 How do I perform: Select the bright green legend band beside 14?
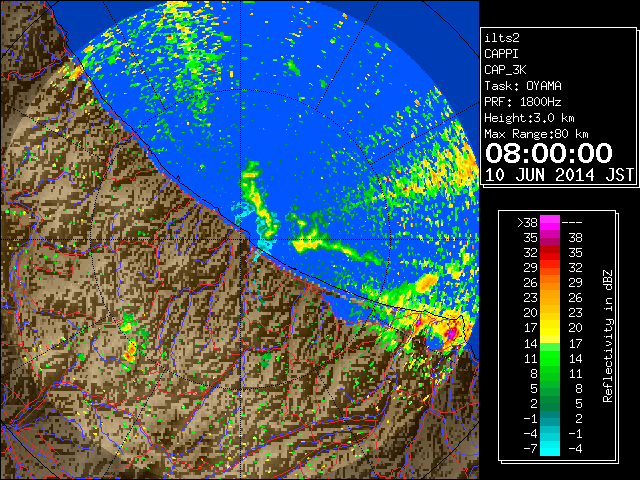click(x=550, y=347)
